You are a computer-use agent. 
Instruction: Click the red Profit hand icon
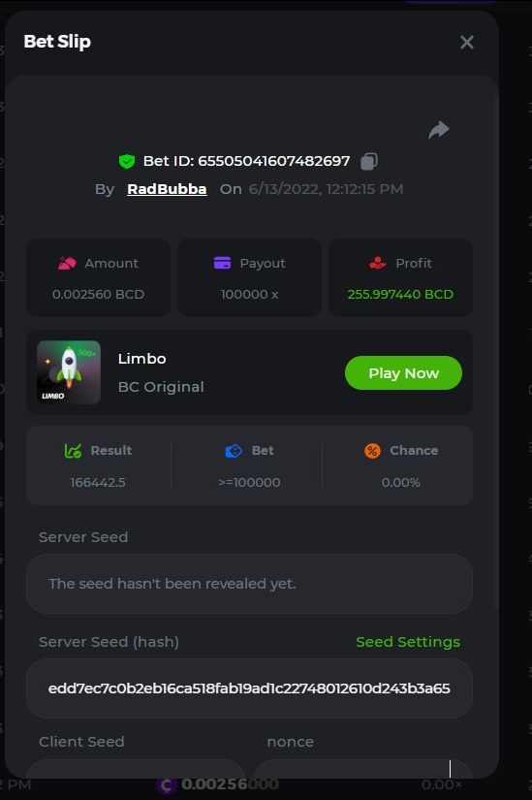[378, 263]
